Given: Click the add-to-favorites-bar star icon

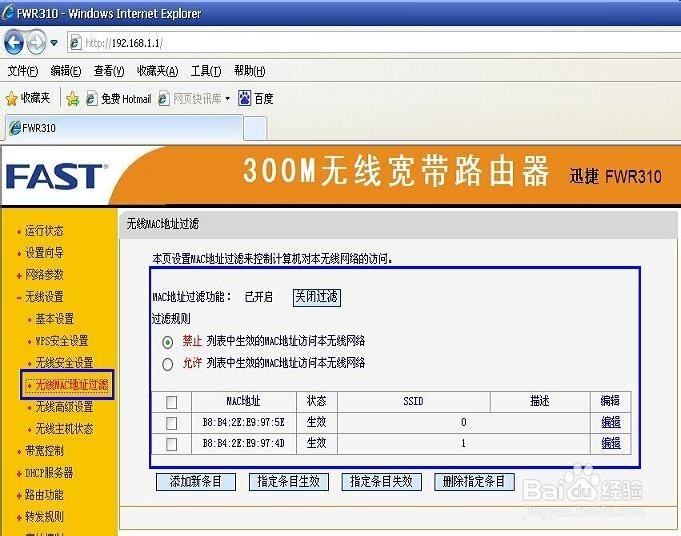Looking at the screenshot, I should pos(73,99).
